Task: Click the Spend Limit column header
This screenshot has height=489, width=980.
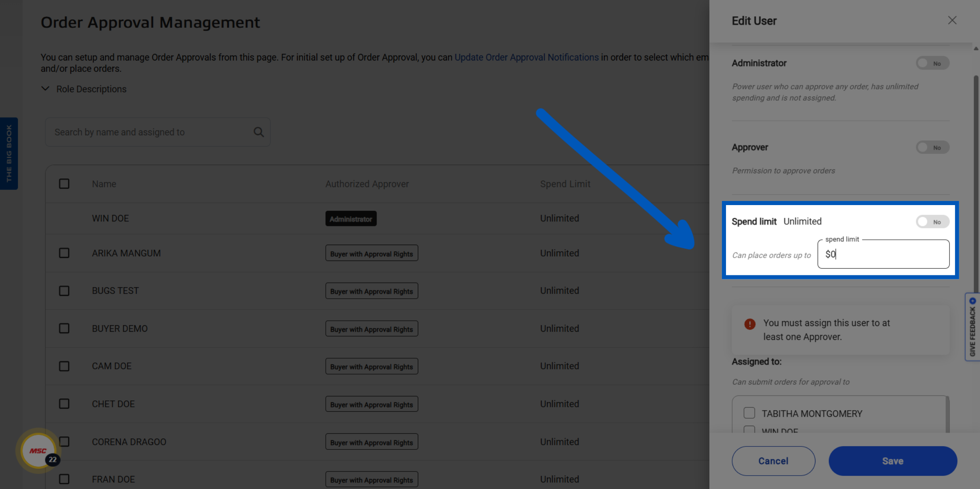Action: [x=565, y=184]
